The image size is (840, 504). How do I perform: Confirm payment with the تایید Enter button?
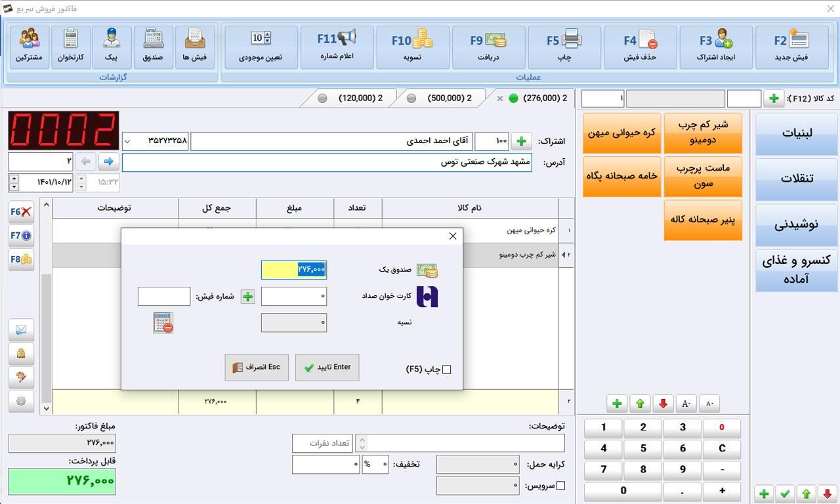[x=327, y=367]
